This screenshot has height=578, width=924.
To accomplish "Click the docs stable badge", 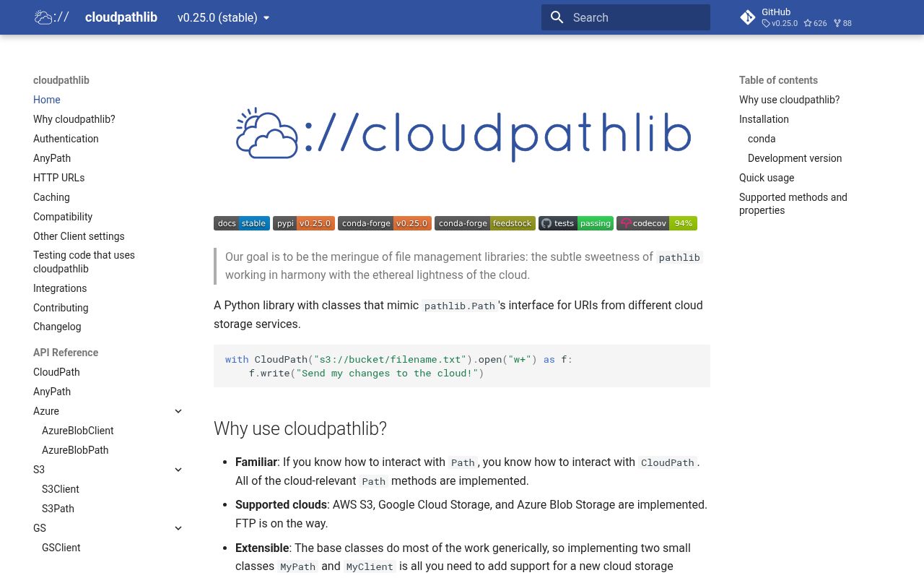I will tap(242, 223).
